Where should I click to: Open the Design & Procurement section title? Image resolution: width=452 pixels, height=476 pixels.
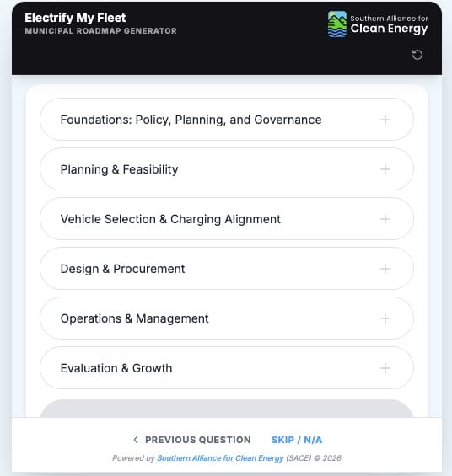coord(122,269)
